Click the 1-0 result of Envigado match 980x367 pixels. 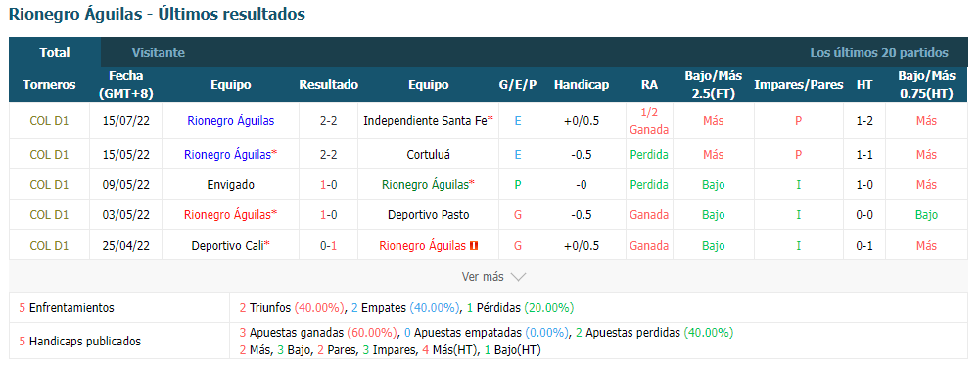pos(329,184)
